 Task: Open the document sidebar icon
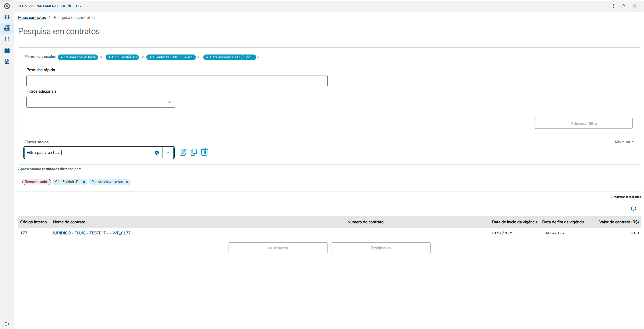[7, 61]
